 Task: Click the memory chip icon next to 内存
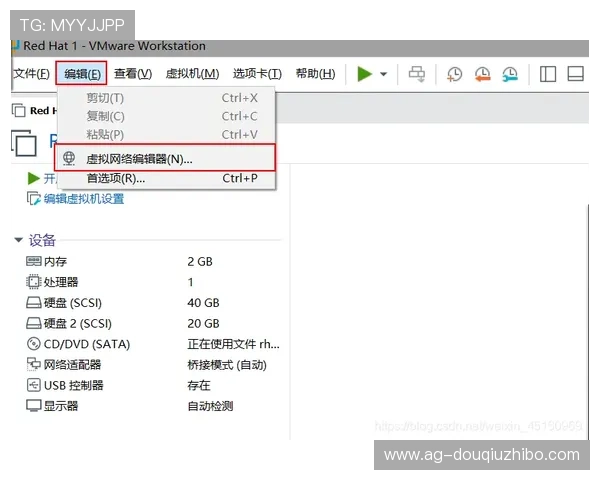pyautogui.click(x=34, y=261)
